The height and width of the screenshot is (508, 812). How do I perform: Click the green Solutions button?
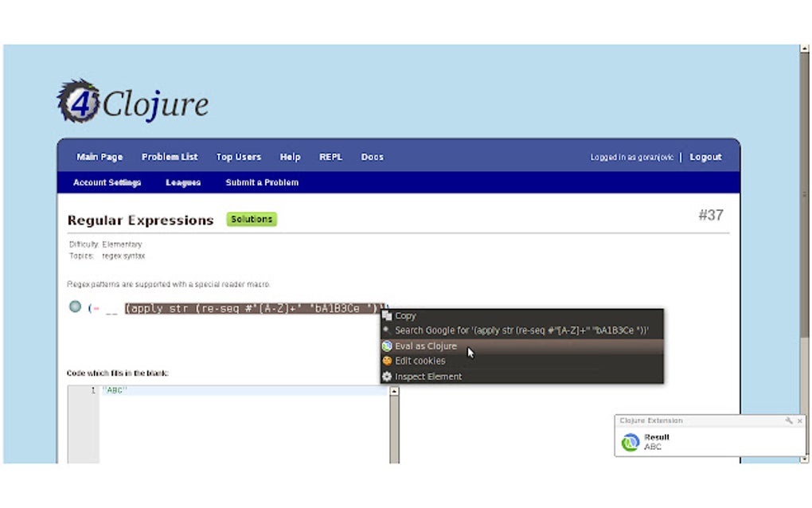tap(252, 219)
